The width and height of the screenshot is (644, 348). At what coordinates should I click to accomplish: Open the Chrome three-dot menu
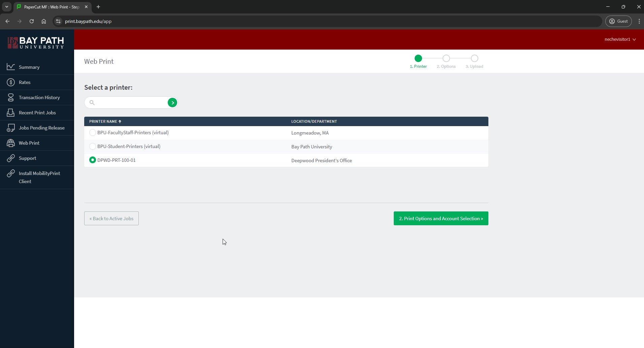click(x=639, y=21)
